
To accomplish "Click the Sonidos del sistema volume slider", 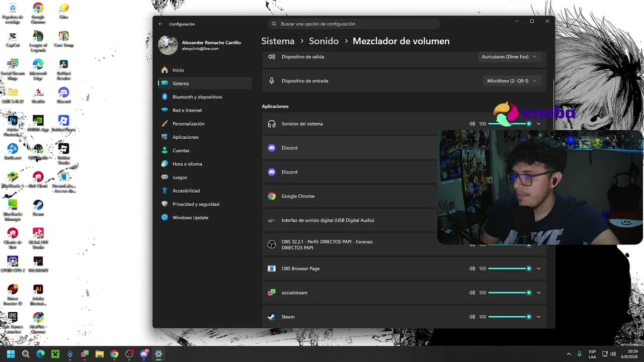I will pyautogui.click(x=510, y=124).
